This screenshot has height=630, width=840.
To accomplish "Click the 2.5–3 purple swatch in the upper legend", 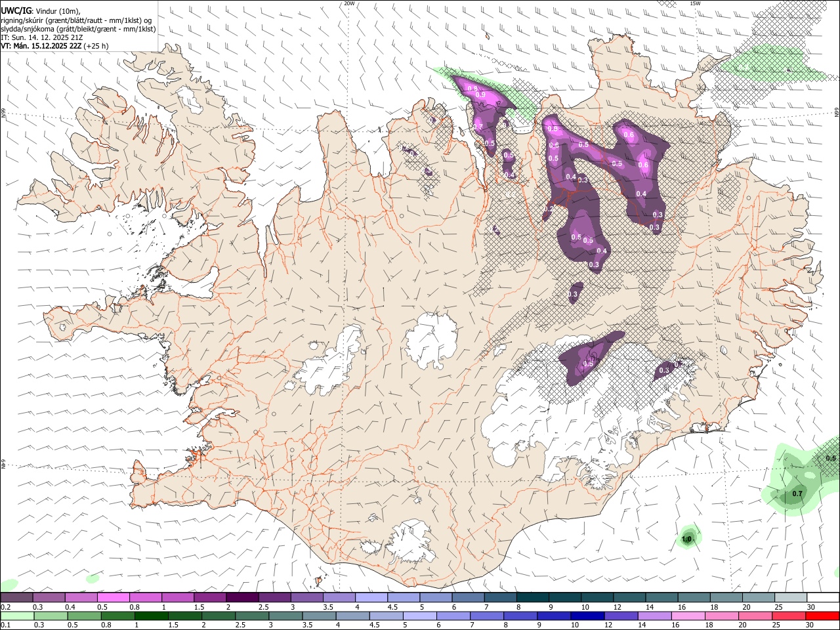I will 275,598.
